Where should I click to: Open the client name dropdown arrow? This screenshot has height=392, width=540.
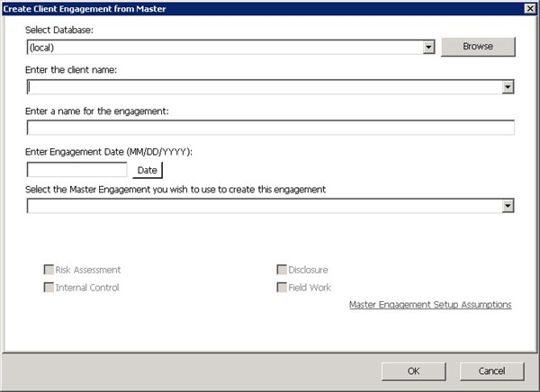[x=508, y=87]
